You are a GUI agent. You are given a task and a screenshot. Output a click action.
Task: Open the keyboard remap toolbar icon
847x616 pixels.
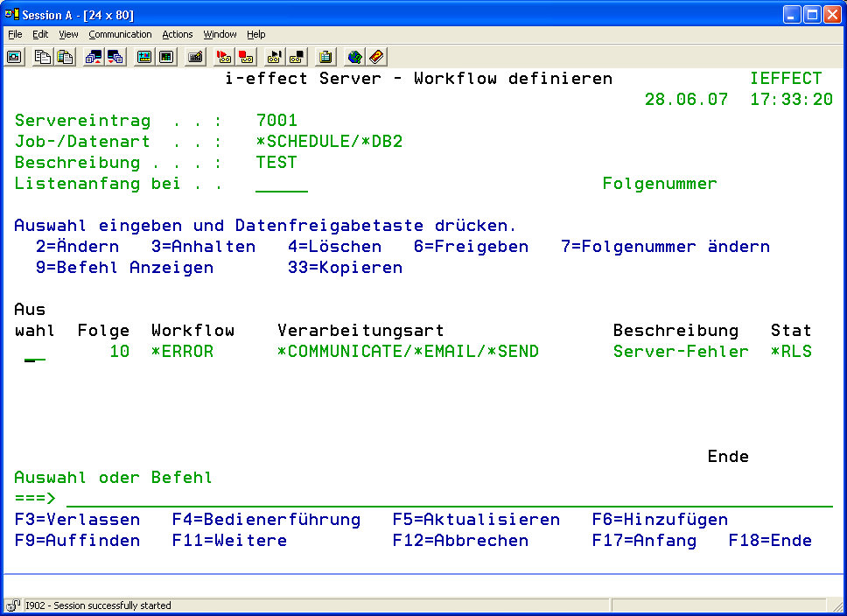195,57
